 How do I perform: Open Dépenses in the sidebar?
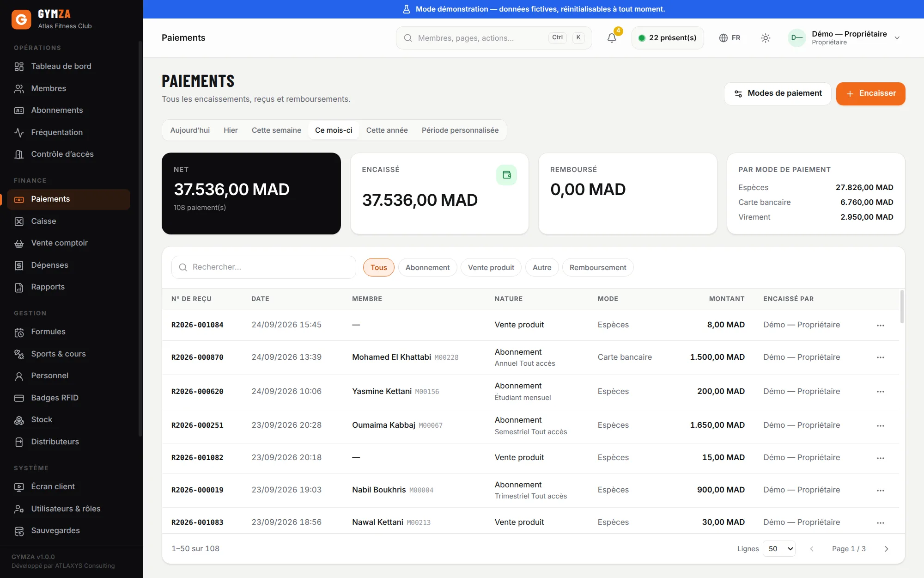point(68,265)
